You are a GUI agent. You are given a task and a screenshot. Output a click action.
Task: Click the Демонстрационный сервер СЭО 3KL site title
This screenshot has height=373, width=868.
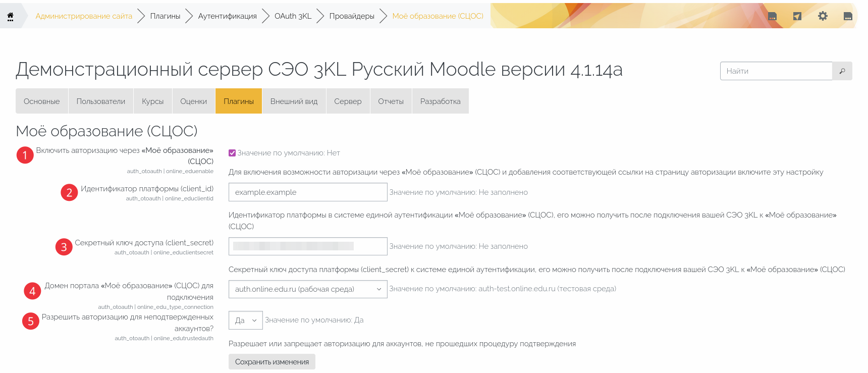(319, 69)
